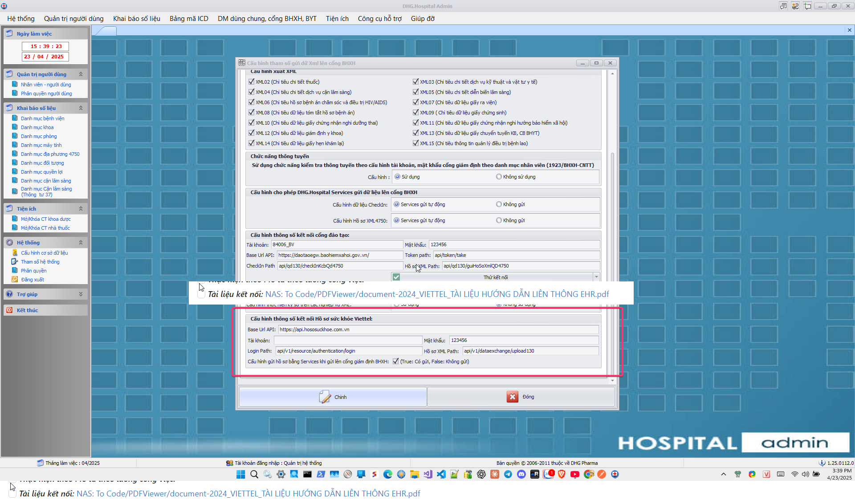Expand the Trợ giúp sidebar section
Viewport: 855px width, 504px height.
(81, 294)
